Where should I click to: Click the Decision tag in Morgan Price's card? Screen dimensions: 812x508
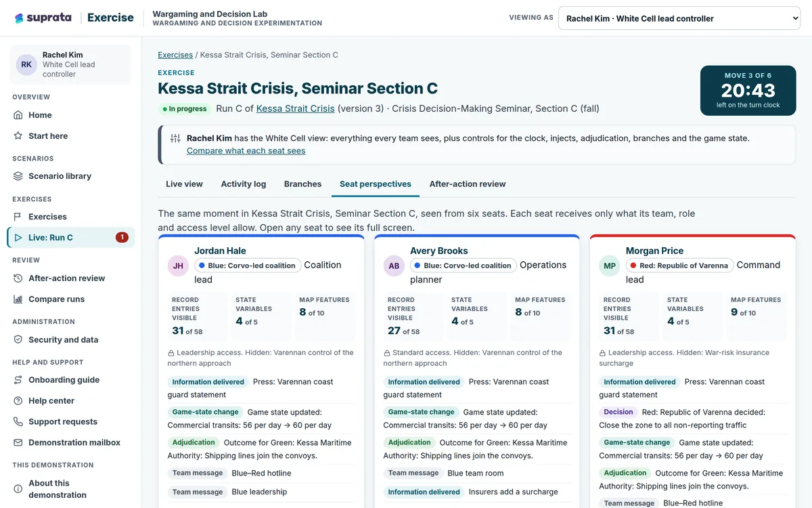click(618, 412)
